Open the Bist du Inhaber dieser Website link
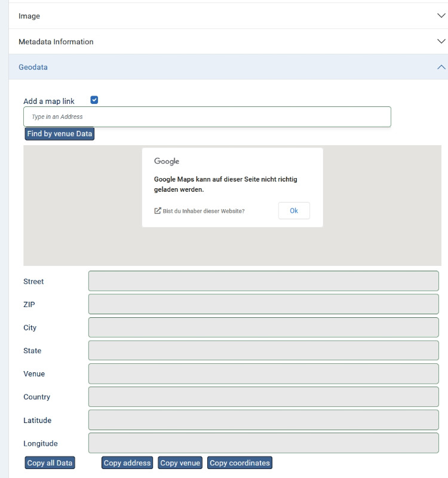The image size is (448, 478). point(203,211)
